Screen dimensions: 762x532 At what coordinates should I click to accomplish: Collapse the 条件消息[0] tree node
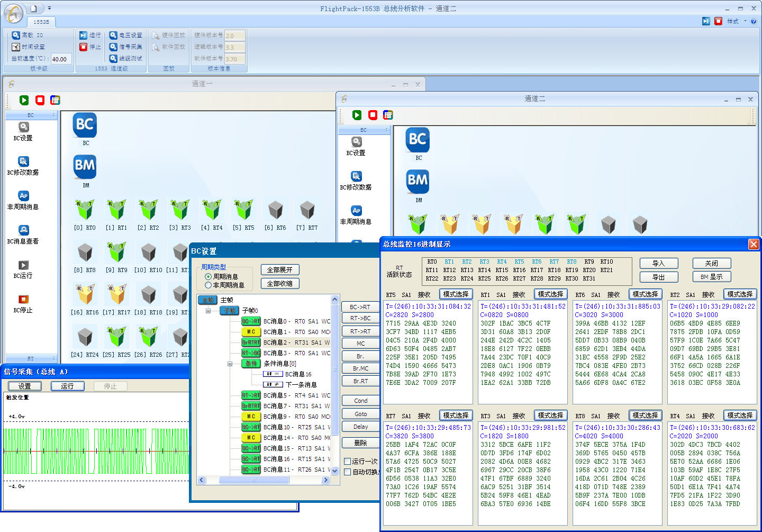coord(230,364)
